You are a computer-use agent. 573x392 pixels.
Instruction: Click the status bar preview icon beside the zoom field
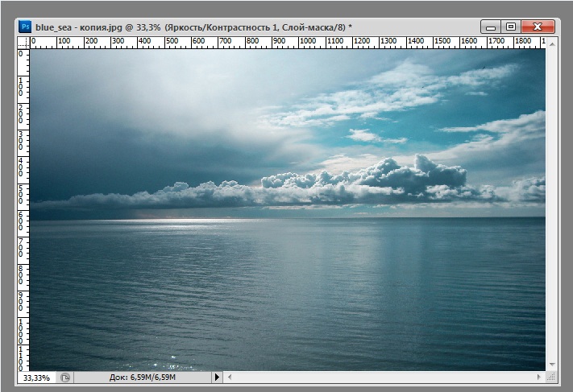click(x=65, y=378)
